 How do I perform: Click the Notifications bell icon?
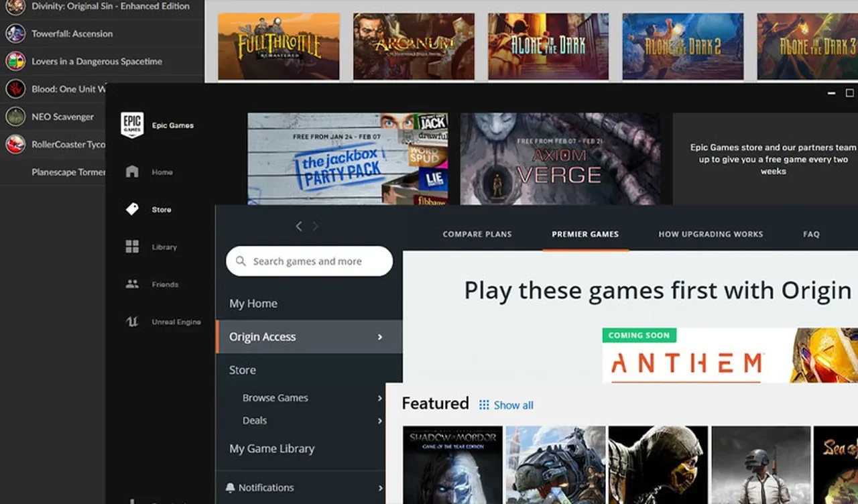[x=231, y=487]
